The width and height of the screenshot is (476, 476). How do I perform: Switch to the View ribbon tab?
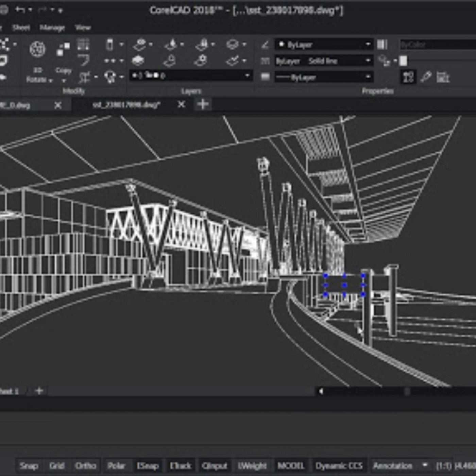coord(82,28)
